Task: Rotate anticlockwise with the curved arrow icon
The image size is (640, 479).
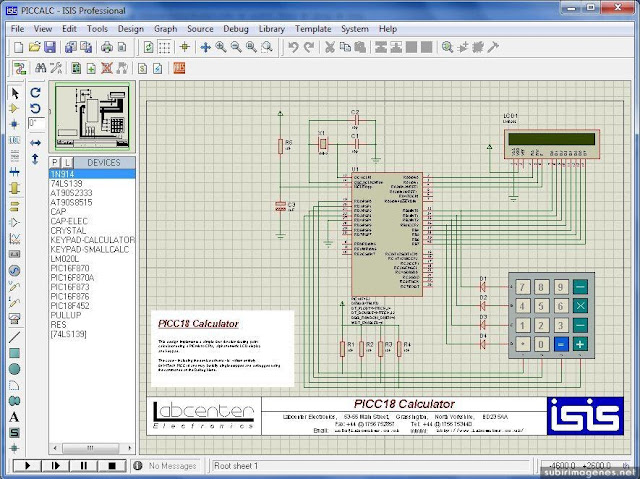Action: point(36,109)
